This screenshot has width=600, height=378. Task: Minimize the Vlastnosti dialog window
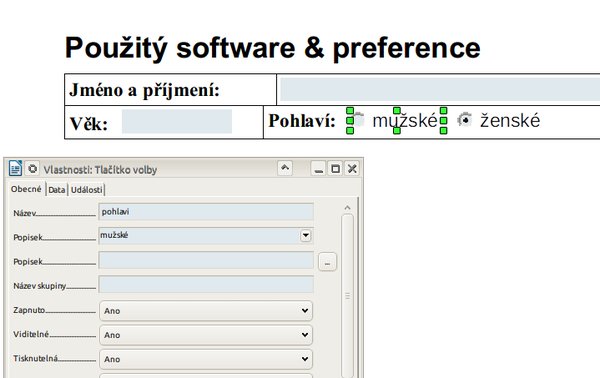(318, 169)
